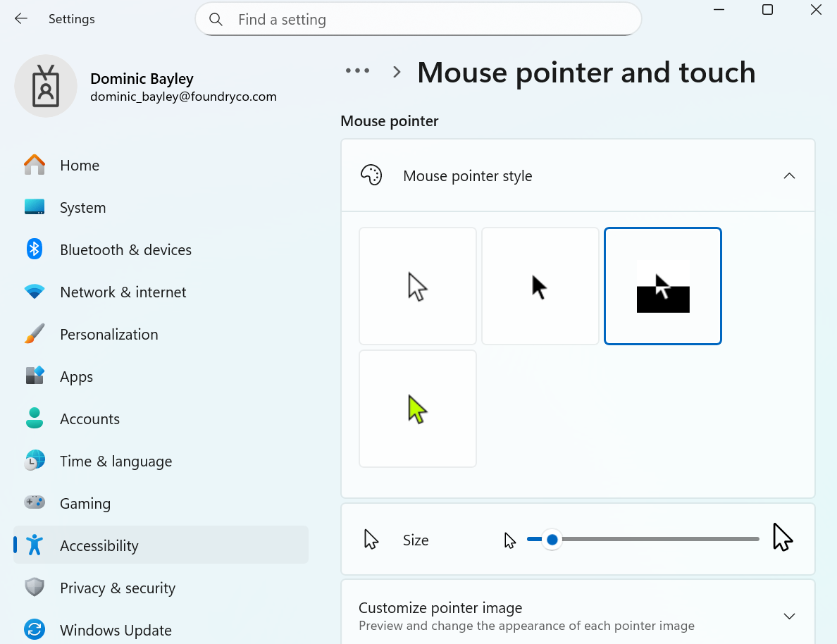Click the Privacy & security shield icon
Viewport: 837px width, 644px height.
click(35, 588)
